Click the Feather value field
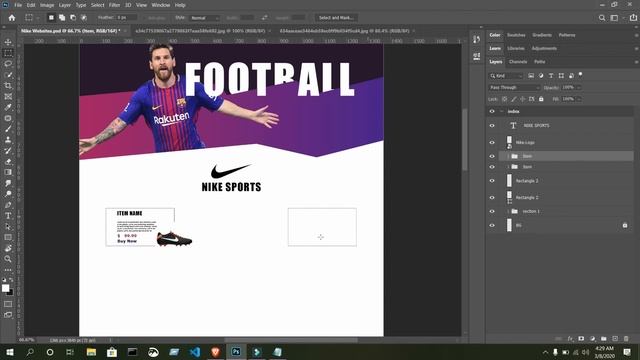The width and height of the screenshot is (640, 360). 127,18
